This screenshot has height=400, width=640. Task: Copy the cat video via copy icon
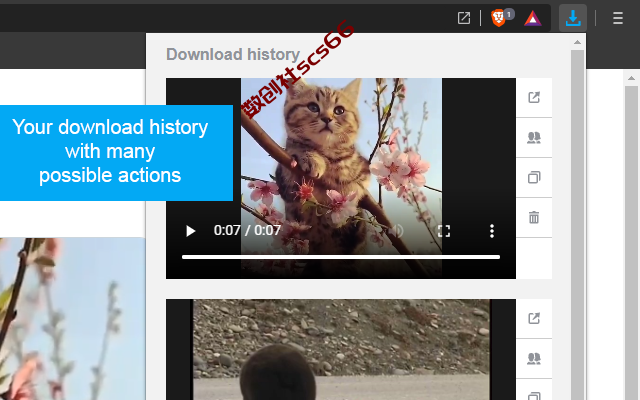point(534,178)
